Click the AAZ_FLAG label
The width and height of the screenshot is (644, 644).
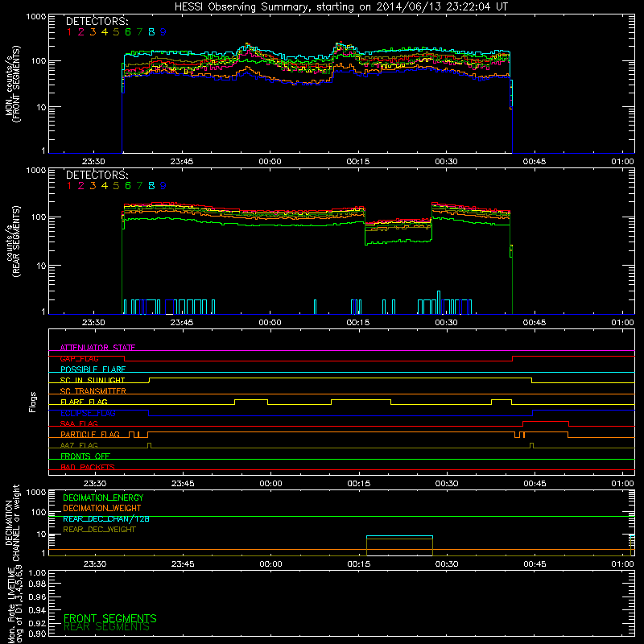pyautogui.click(x=79, y=445)
